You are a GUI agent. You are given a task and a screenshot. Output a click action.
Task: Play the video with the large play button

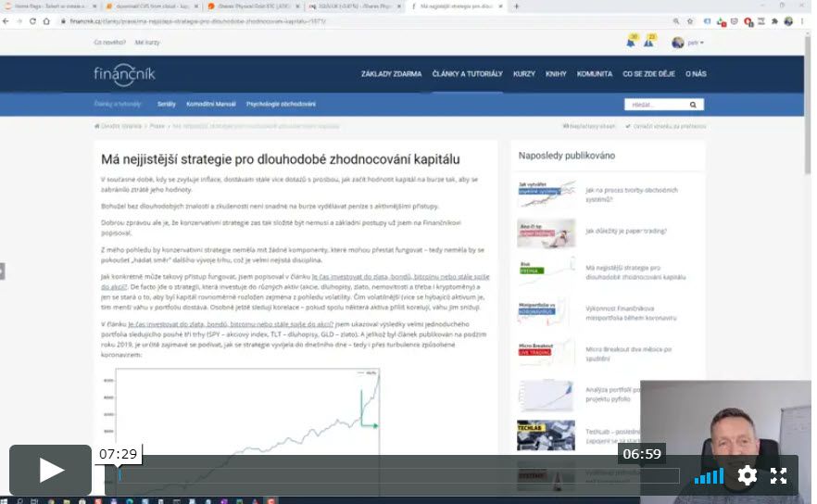coord(51,470)
